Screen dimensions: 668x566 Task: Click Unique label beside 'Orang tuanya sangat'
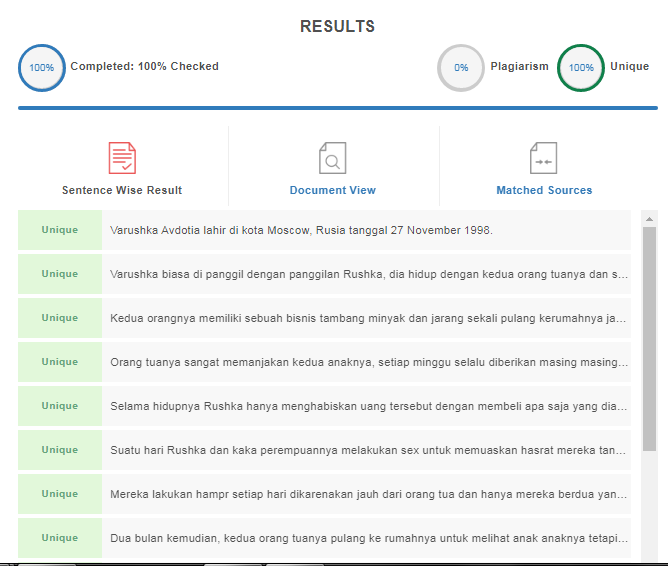click(60, 362)
